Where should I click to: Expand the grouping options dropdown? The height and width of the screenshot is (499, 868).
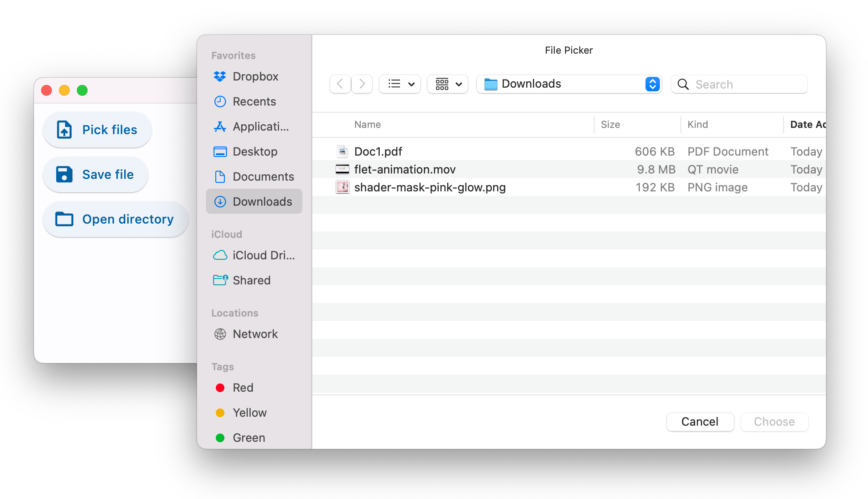pyautogui.click(x=448, y=84)
